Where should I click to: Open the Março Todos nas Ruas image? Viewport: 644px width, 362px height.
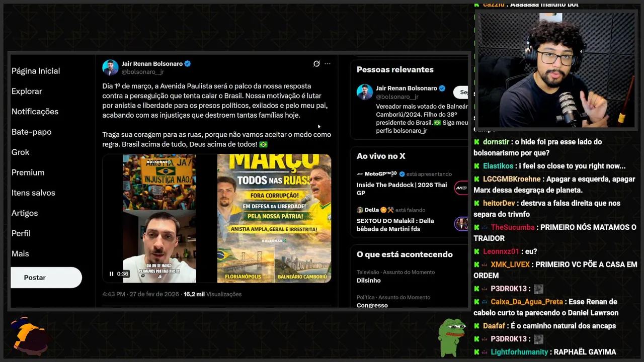pyautogui.click(x=274, y=218)
